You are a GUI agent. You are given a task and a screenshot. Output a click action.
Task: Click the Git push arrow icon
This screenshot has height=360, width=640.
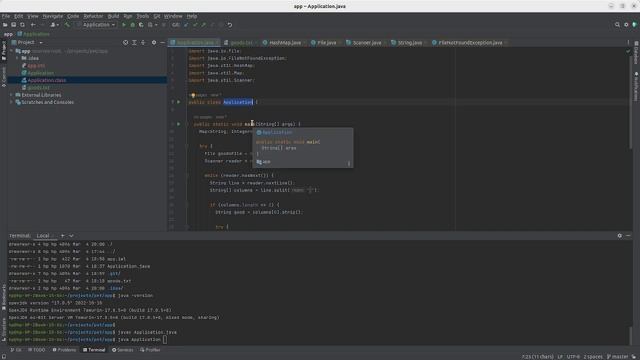point(204,25)
